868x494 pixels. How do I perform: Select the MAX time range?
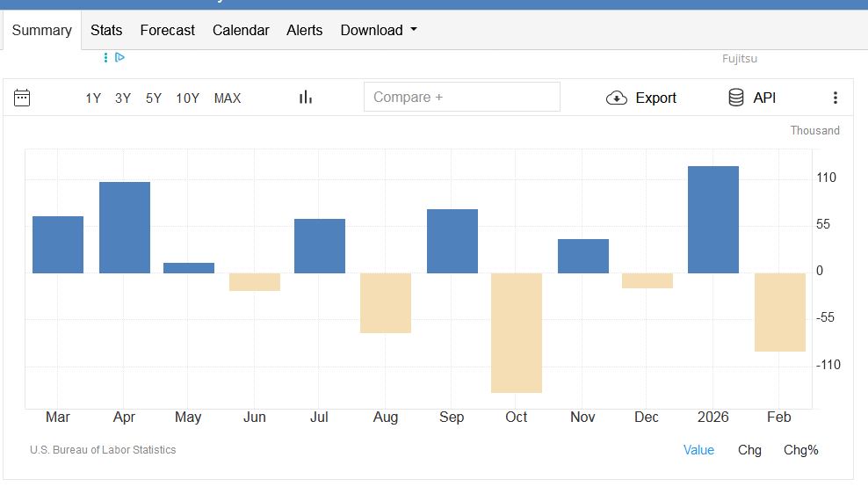[228, 98]
